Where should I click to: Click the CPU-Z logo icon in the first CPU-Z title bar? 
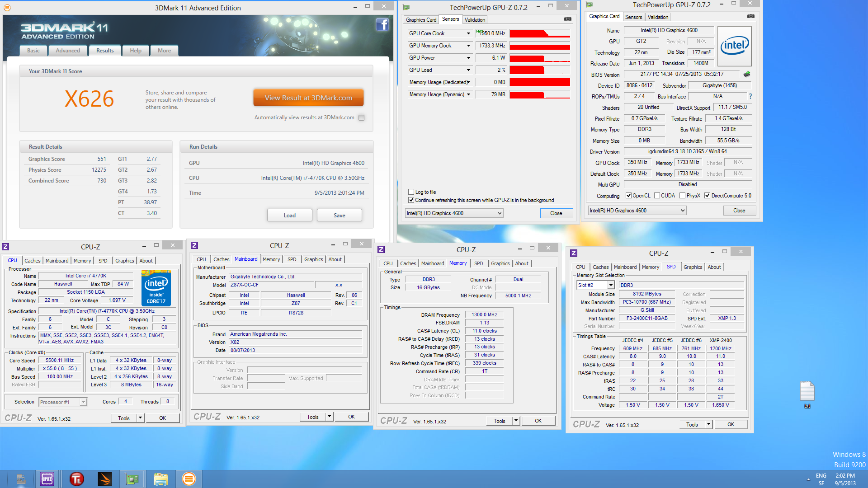pyautogui.click(x=5, y=247)
